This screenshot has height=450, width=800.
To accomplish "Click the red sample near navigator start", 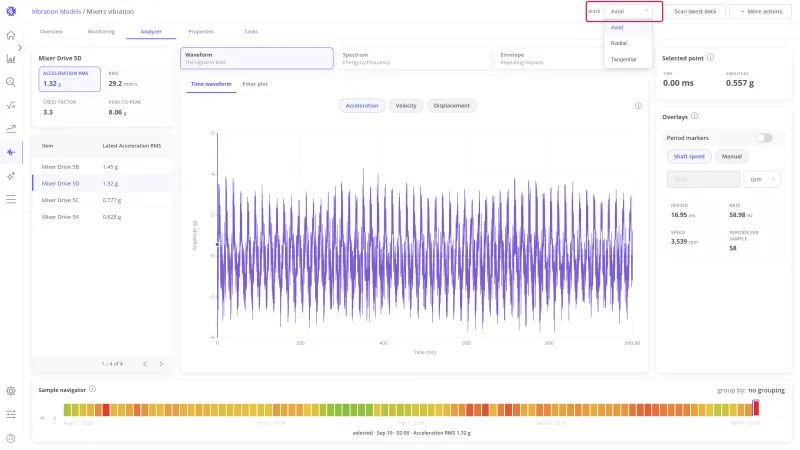I will [x=106, y=409].
